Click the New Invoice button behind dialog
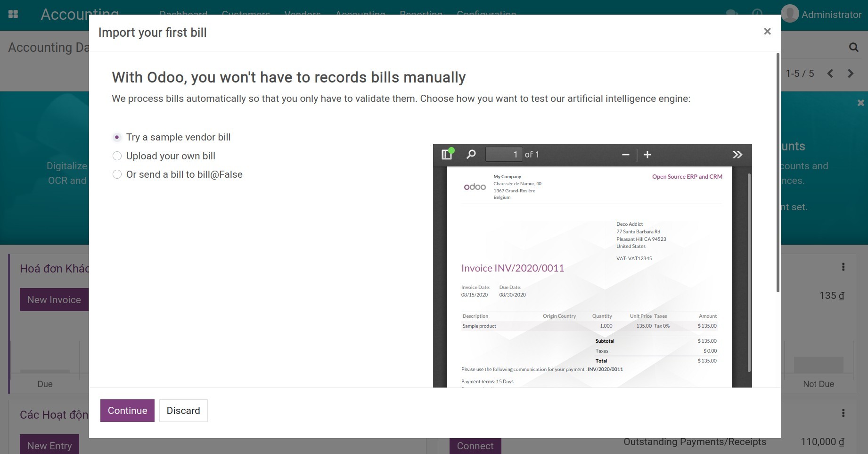Image resolution: width=868 pixels, height=454 pixels. [x=54, y=300]
